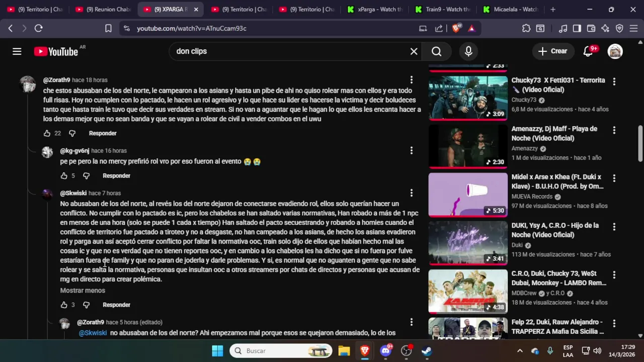
Task: Toggle the browser sidebar panel
Action: pyautogui.click(x=577, y=29)
